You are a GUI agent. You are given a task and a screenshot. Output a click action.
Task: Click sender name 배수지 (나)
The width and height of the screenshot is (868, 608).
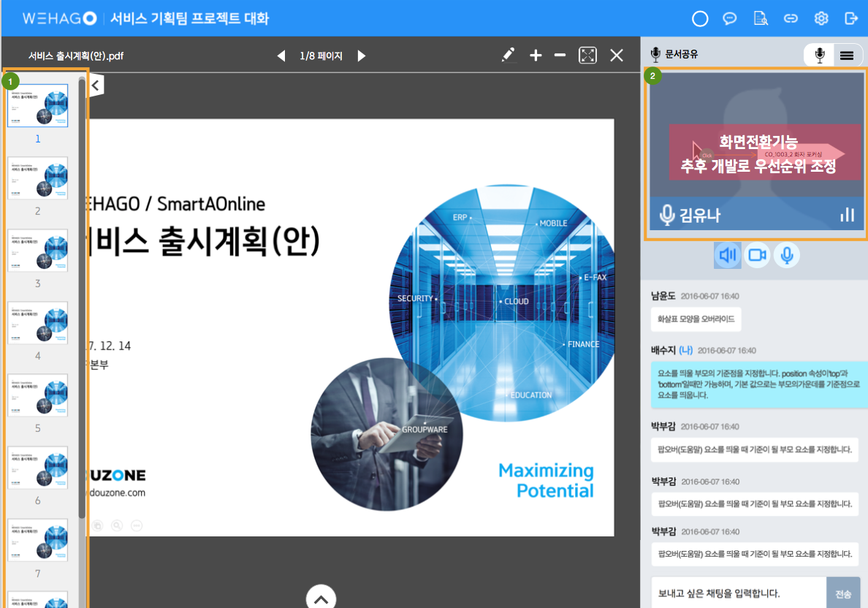[671, 350]
